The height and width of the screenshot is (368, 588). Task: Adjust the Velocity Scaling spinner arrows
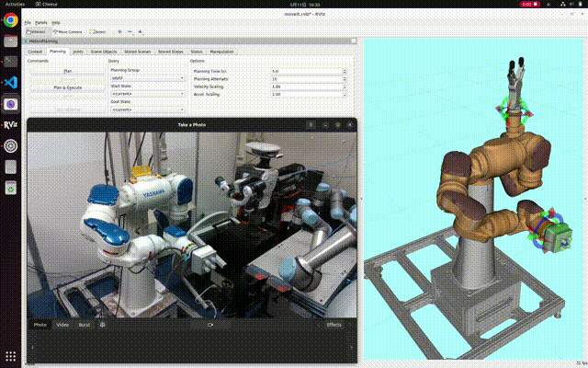click(x=345, y=86)
